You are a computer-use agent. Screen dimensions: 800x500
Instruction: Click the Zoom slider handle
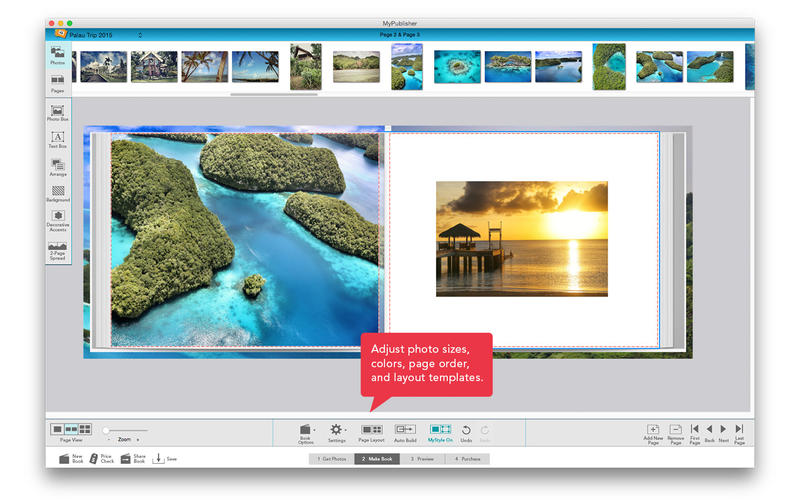[107, 430]
